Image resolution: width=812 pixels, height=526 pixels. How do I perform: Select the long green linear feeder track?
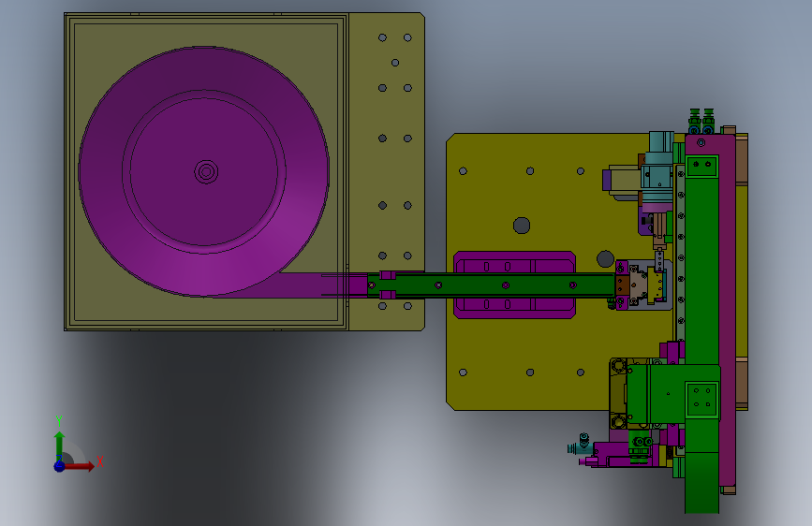[492, 285]
